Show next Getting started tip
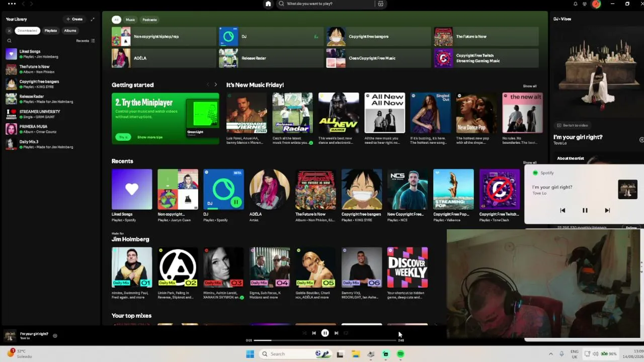Viewport: 644px width, 362px height. pyautogui.click(x=216, y=84)
